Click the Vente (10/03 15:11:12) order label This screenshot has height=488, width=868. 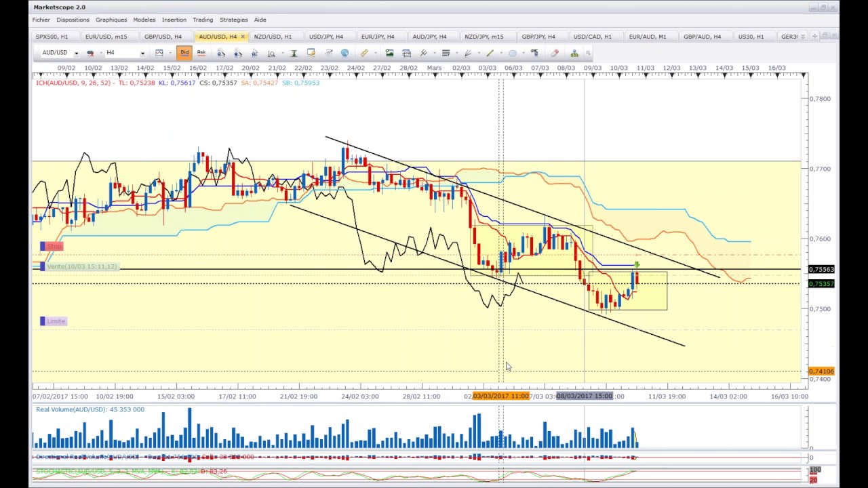(79, 266)
